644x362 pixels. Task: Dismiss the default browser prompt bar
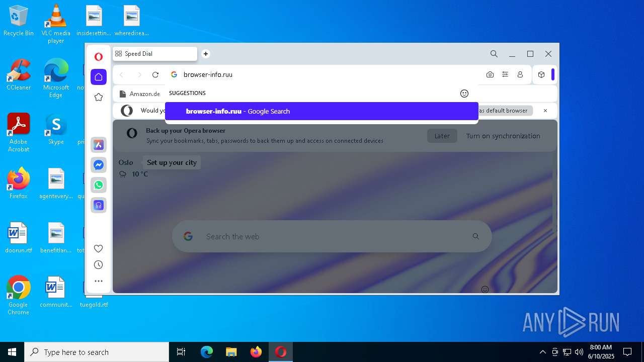pos(545,111)
